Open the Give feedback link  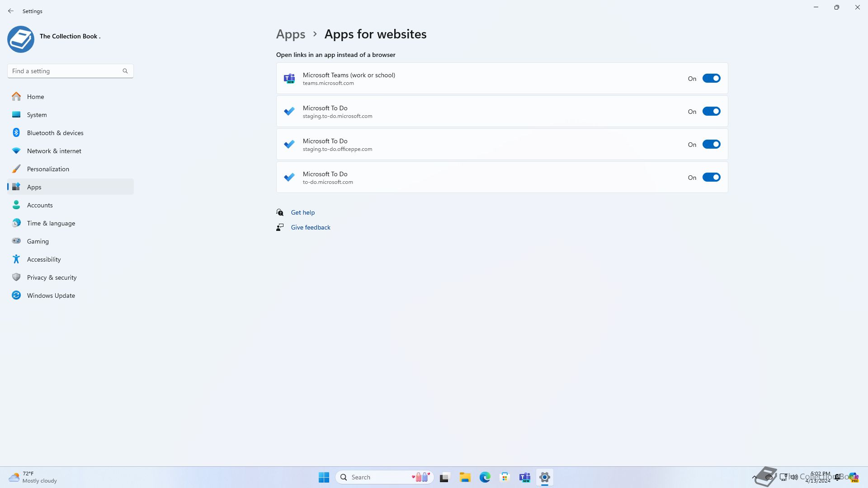pos(311,227)
